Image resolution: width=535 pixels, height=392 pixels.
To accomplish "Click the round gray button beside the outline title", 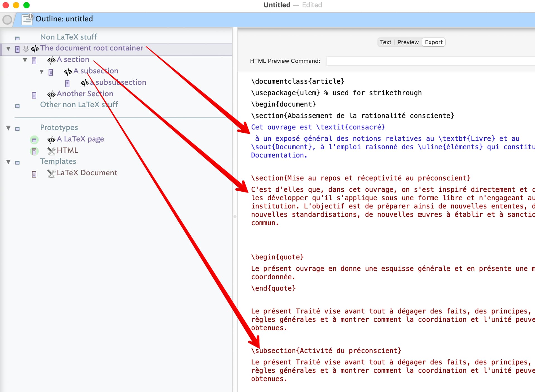I will point(7,20).
